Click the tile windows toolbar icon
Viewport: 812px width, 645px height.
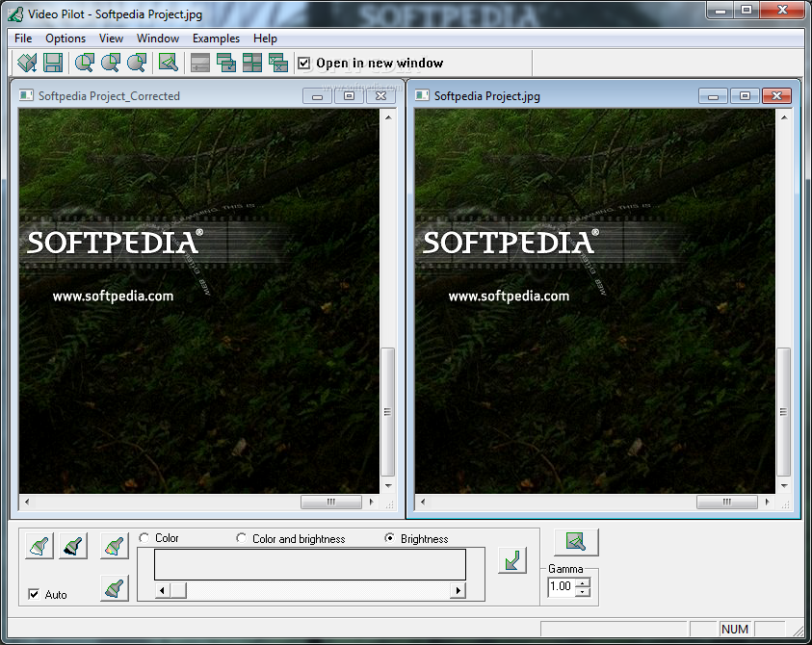pyautogui.click(x=252, y=64)
